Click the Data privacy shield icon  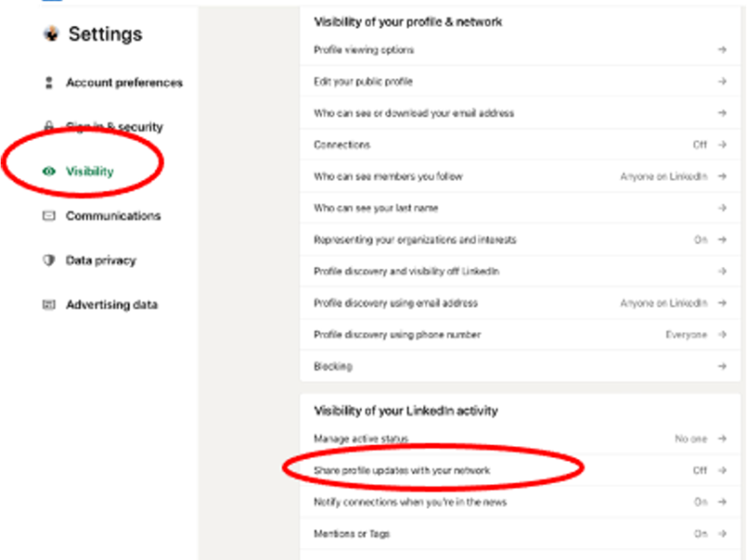49,260
